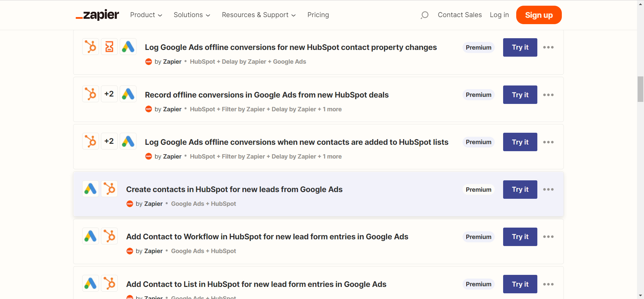Click HubSpot icon in 'Record offline conversions' row
The height and width of the screenshot is (299, 644).
[91, 94]
